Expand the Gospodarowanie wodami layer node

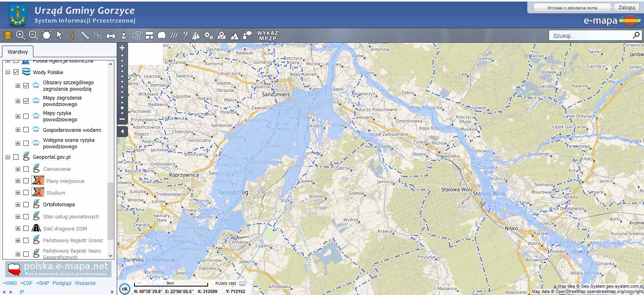click(x=18, y=130)
